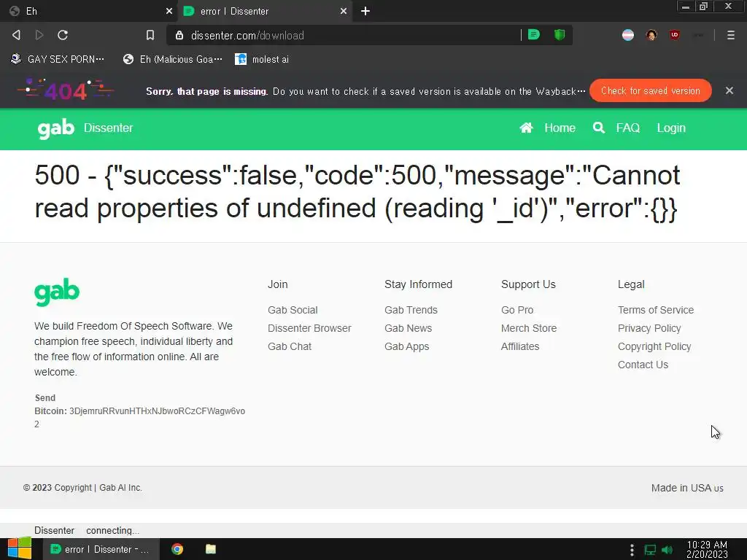Open Go Pro link

(x=517, y=310)
